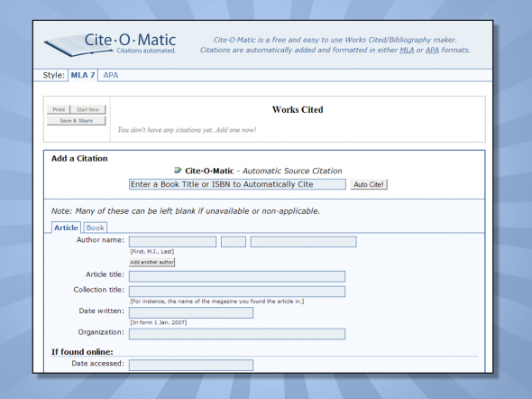Focus the Date written field
The height and width of the screenshot is (399, 532).
pos(191,312)
